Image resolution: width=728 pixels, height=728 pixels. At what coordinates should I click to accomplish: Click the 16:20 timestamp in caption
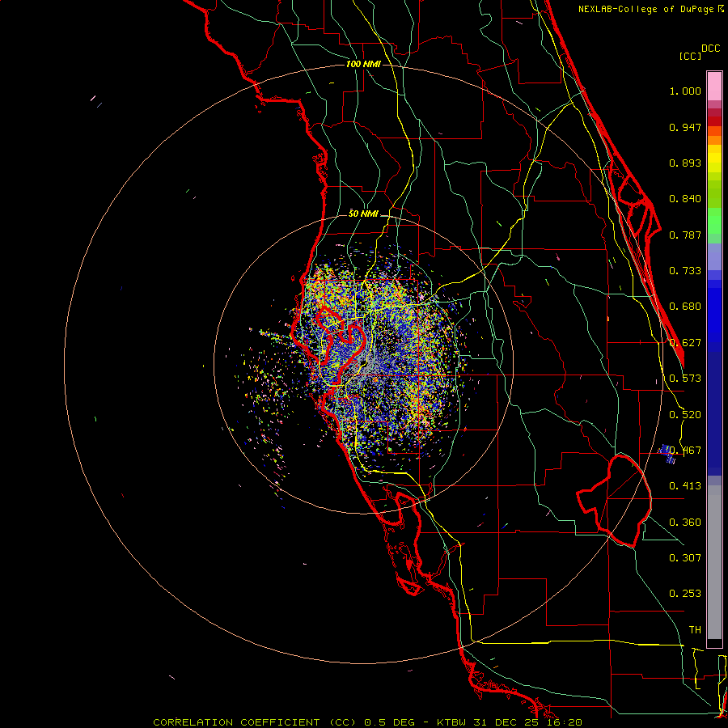(x=564, y=722)
